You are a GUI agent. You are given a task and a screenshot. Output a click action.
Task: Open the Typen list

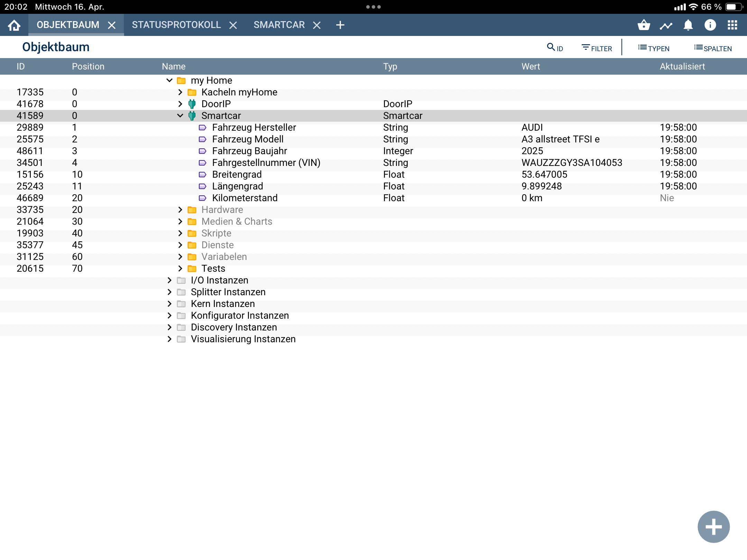[x=654, y=48]
